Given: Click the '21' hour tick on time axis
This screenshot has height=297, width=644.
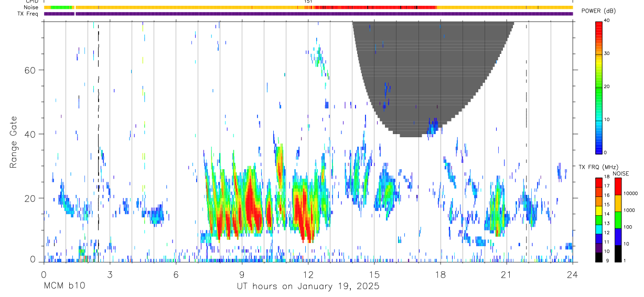Looking at the screenshot, I should [x=507, y=274].
